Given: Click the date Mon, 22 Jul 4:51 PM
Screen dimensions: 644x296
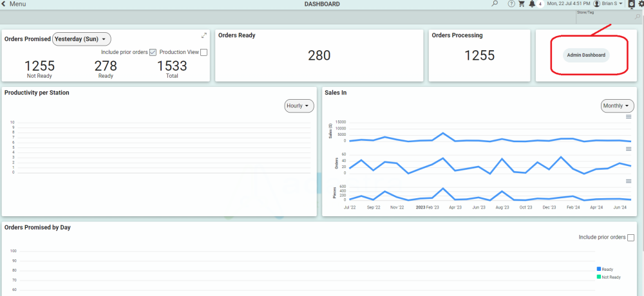Looking at the screenshot, I should (569, 4).
